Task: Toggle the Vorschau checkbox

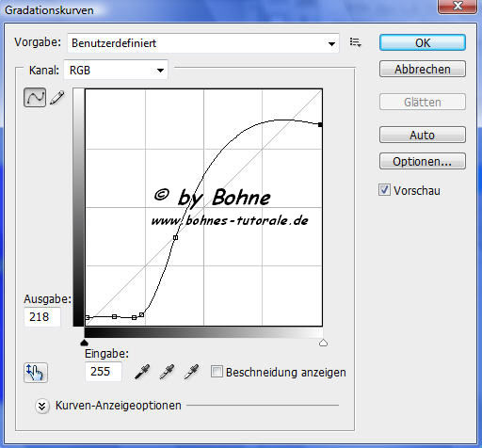Action: click(x=384, y=190)
